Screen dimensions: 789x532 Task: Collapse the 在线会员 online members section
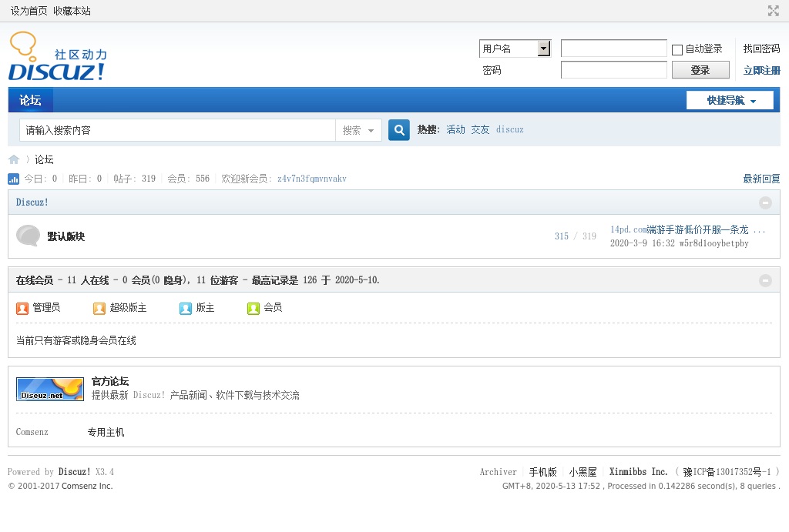[x=765, y=280]
